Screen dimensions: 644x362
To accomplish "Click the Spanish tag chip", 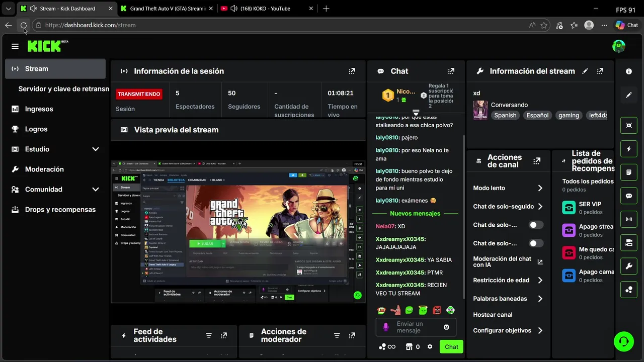I will tap(505, 115).
